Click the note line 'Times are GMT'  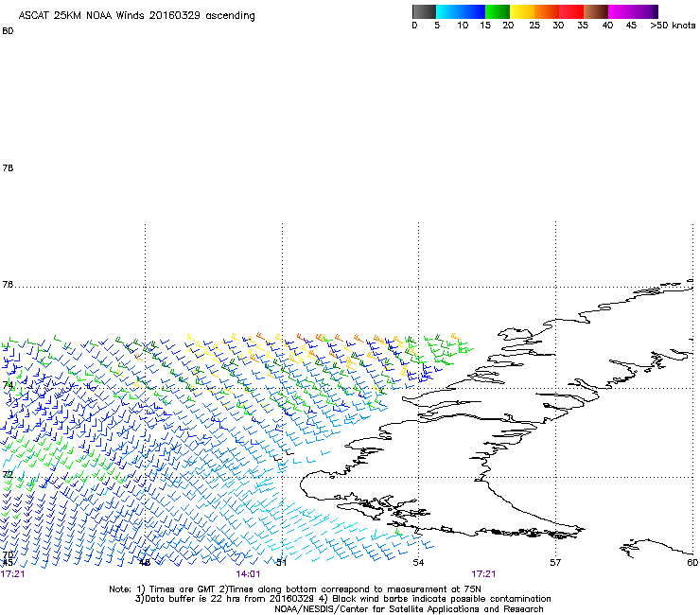183,589
